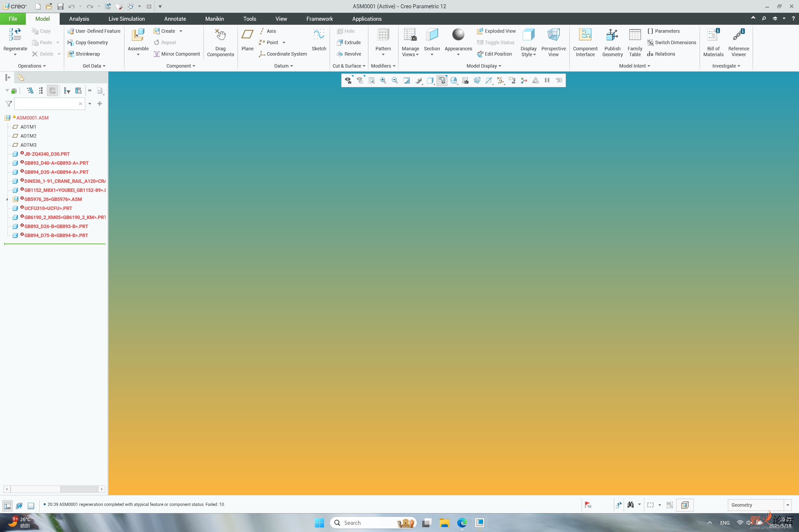
Task: Click Mirror Component
Action: coord(177,54)
